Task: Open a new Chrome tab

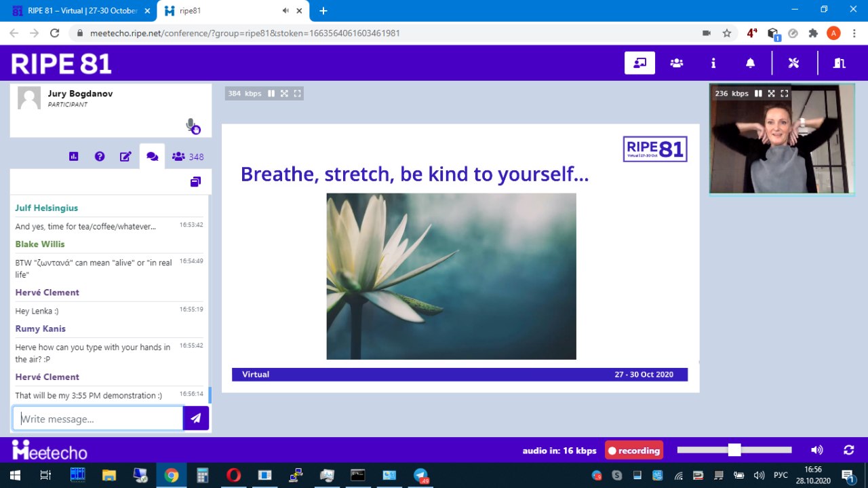Action: tap(323, 11)
